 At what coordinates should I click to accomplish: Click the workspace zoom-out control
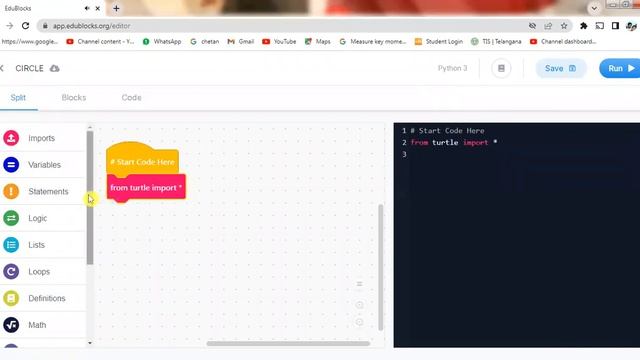coord(359,322)
